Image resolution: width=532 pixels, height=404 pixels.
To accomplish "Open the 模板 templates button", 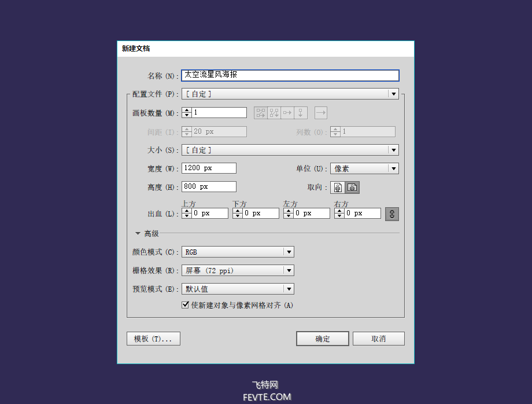I will click(153, 339).
